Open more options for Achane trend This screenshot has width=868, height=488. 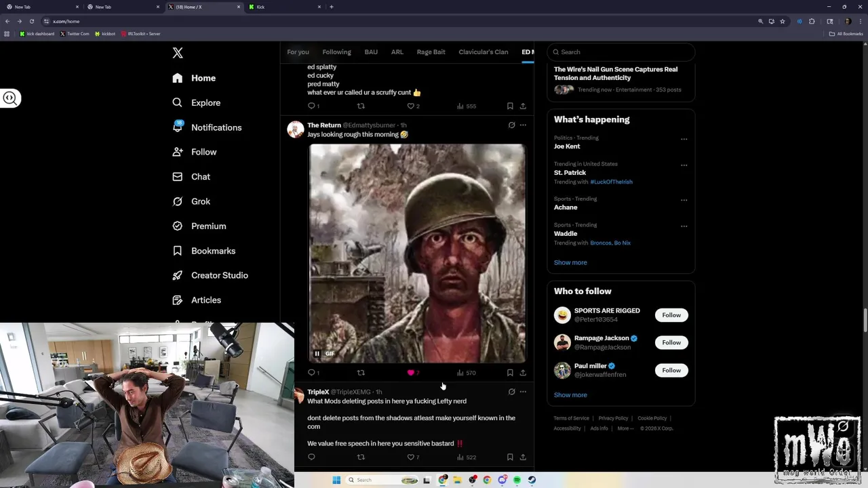[x=684, y=200]
